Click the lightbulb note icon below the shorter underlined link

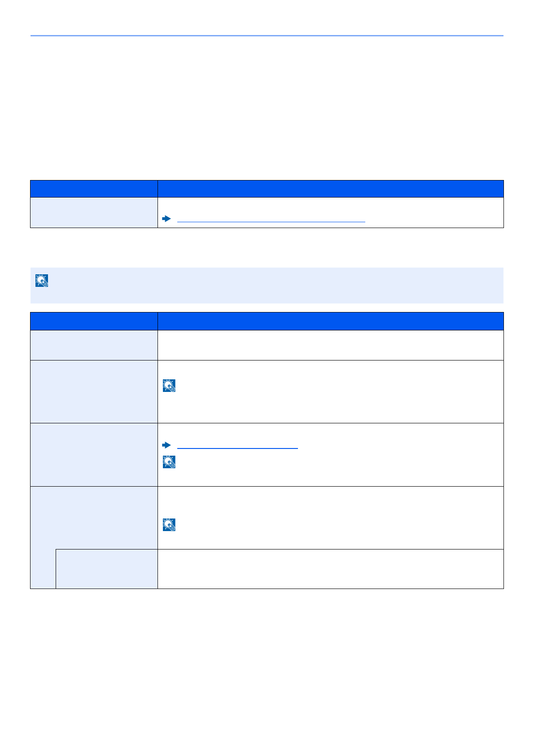coord(169,462)
